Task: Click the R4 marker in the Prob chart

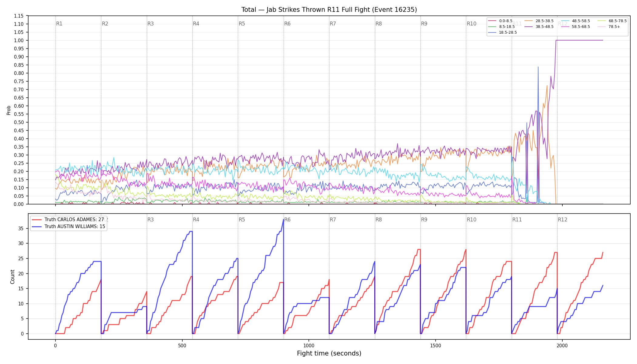Action: click(x=196, y=24)
